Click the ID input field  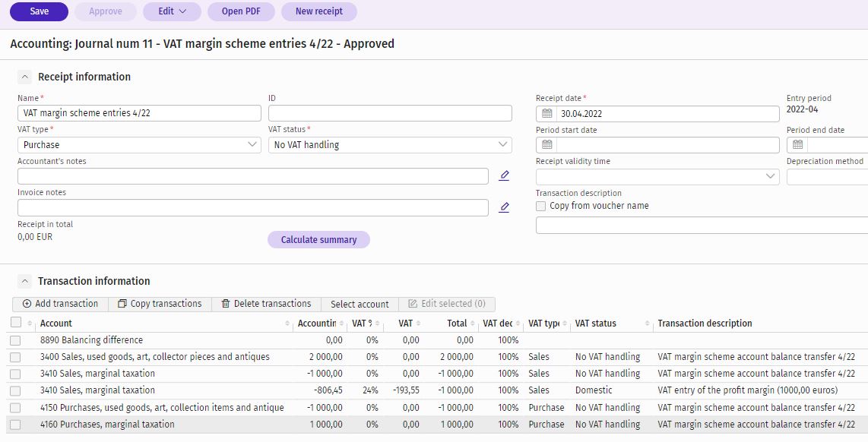point(390,113)
